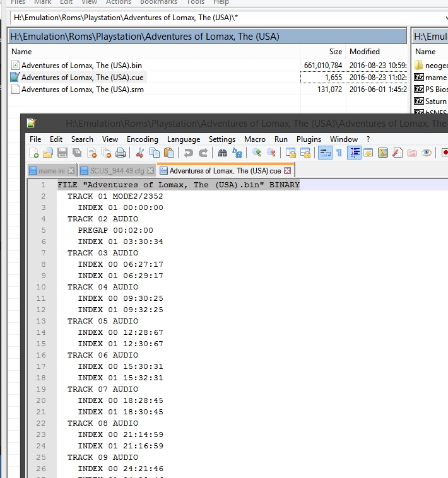
Task: Click the Close document toolbar icon
Action: point(91,153)
